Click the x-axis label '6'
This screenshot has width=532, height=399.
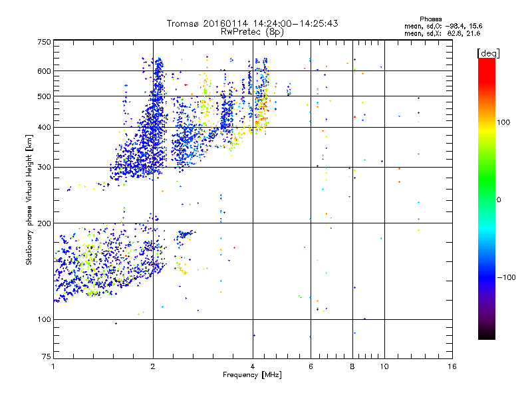coord(311,366)
